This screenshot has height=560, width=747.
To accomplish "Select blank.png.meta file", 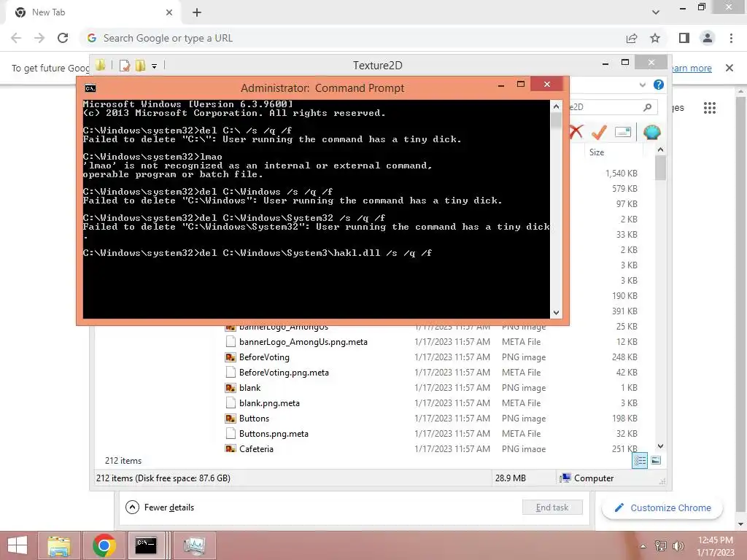I will [269, 402].
